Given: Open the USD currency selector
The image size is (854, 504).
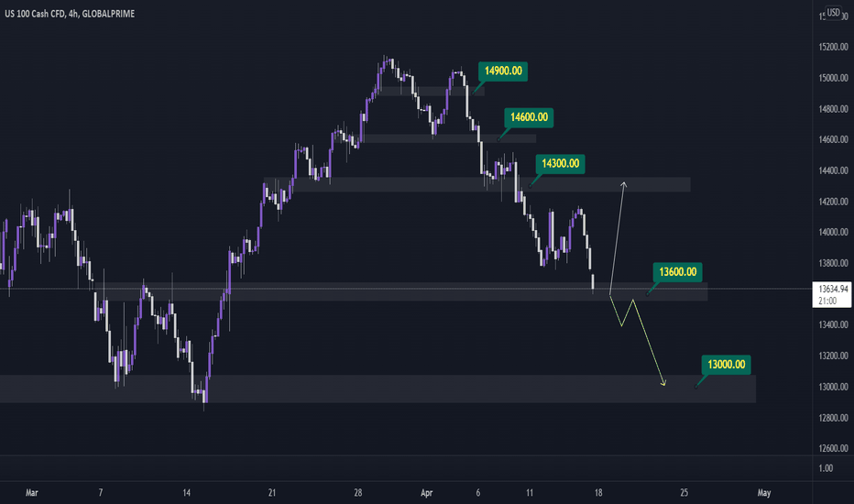Looking at the screenshot, I should 833,12.
